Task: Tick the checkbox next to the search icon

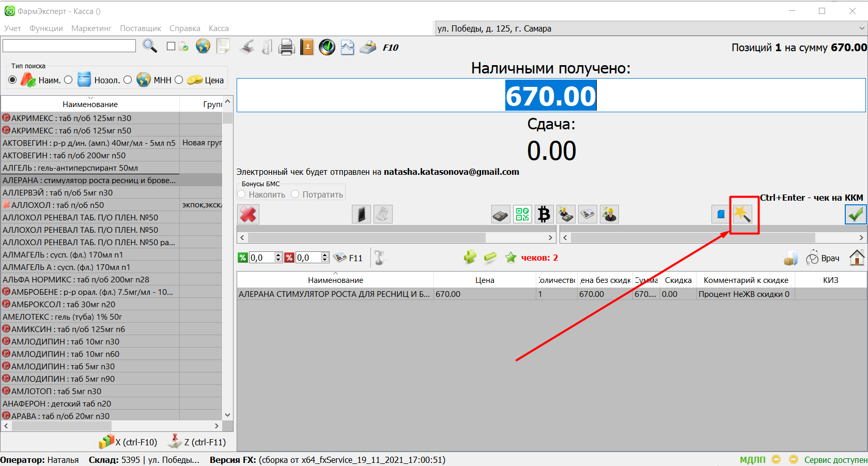Action: pyautogui.click(x=171, y=46)
